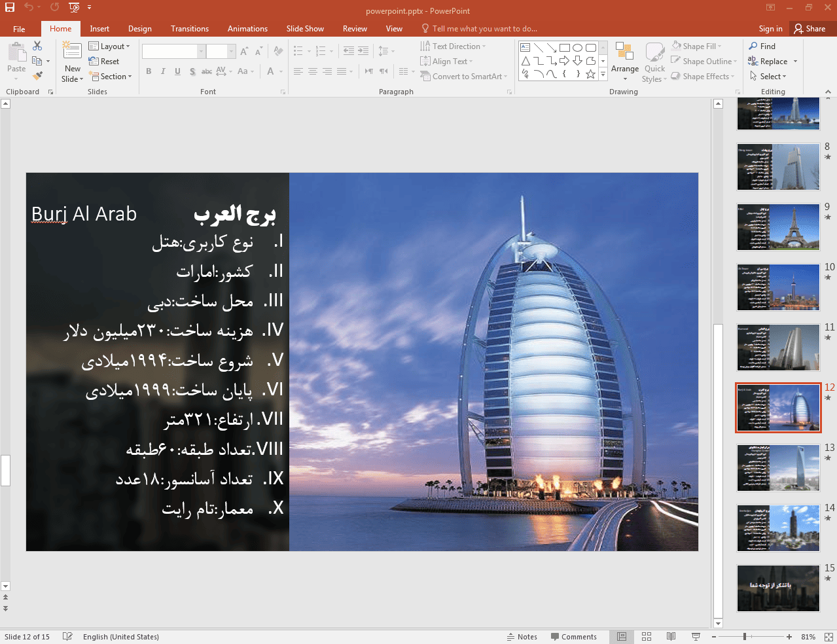Open Align Text dropdown
Viewport: 837px width, 644px height.
click(446, 62)
